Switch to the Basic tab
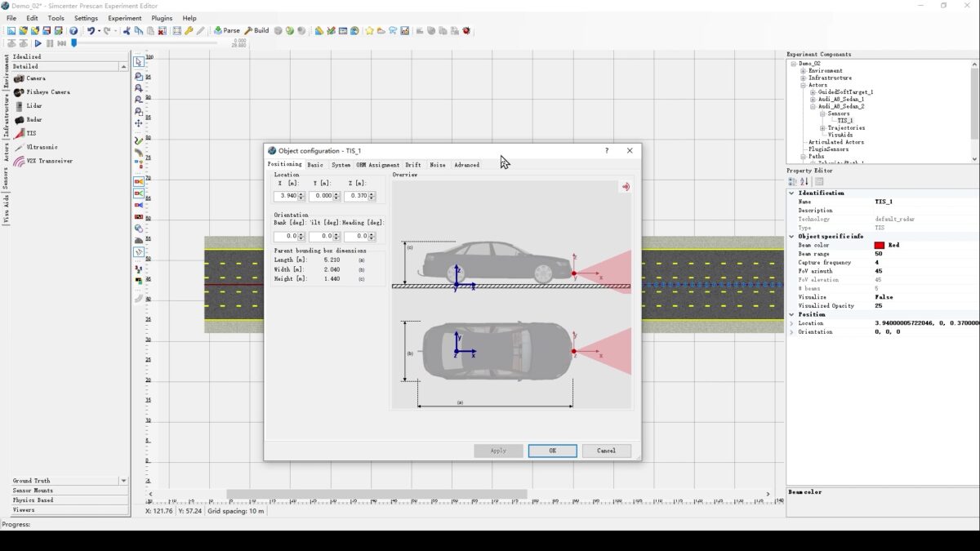 coord(315,165)
